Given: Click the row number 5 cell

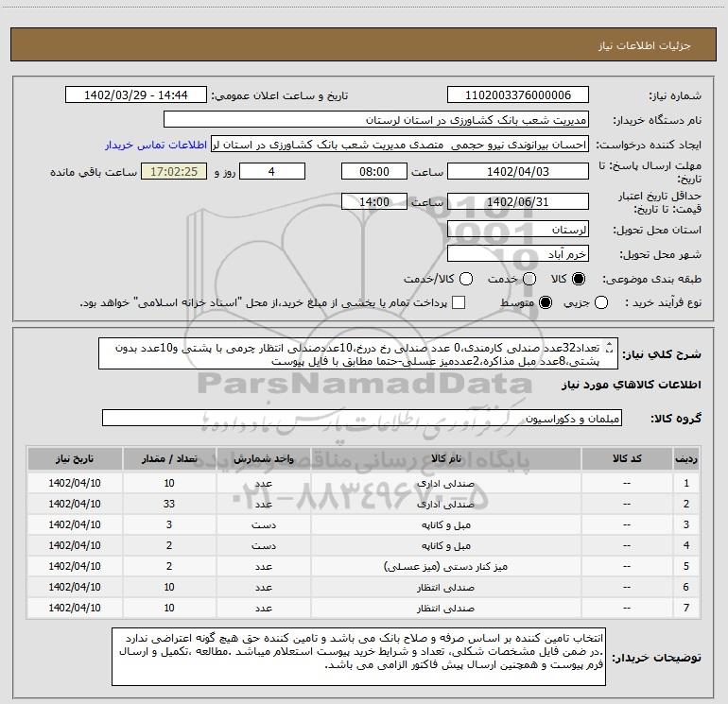Looking at the screenshot, I should (686, 567).
